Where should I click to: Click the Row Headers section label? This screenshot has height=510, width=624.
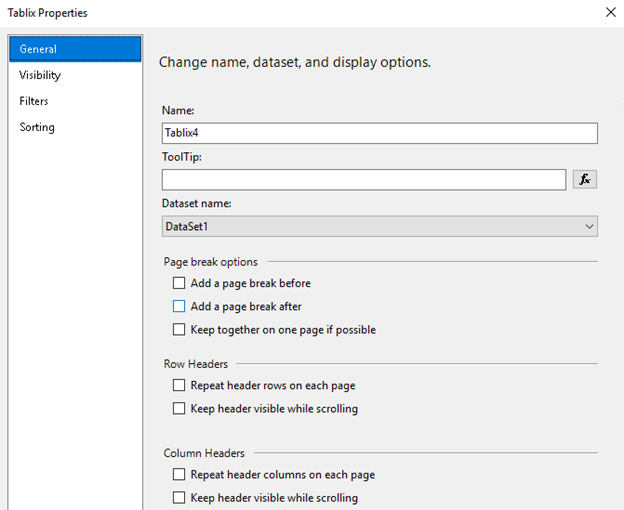(196, 364)
